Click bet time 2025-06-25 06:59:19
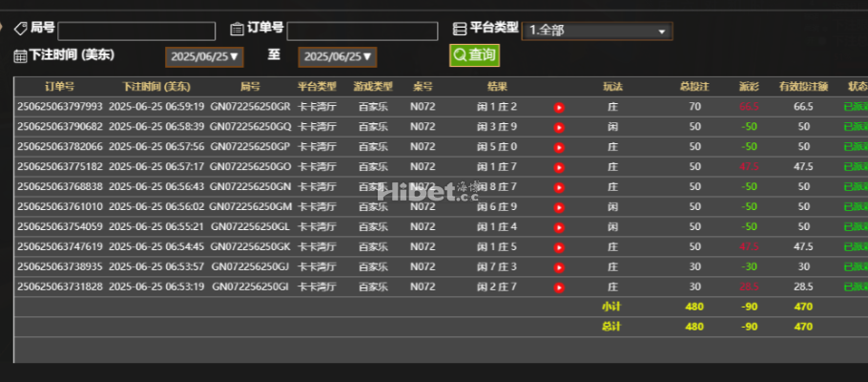 click(x=156, y=106)
